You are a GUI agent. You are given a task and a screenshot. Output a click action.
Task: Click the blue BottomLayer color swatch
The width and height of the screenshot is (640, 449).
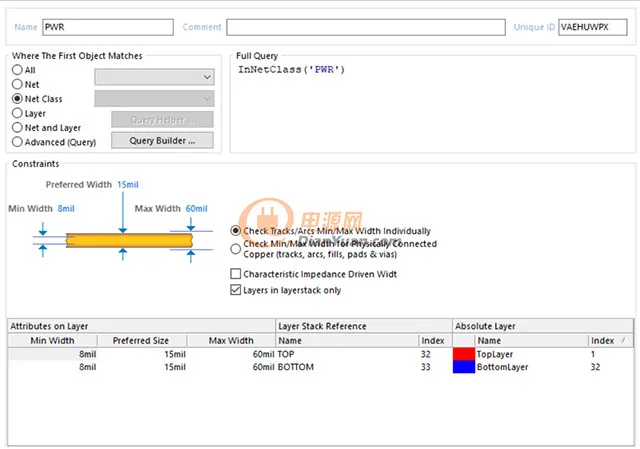point(464,367)
